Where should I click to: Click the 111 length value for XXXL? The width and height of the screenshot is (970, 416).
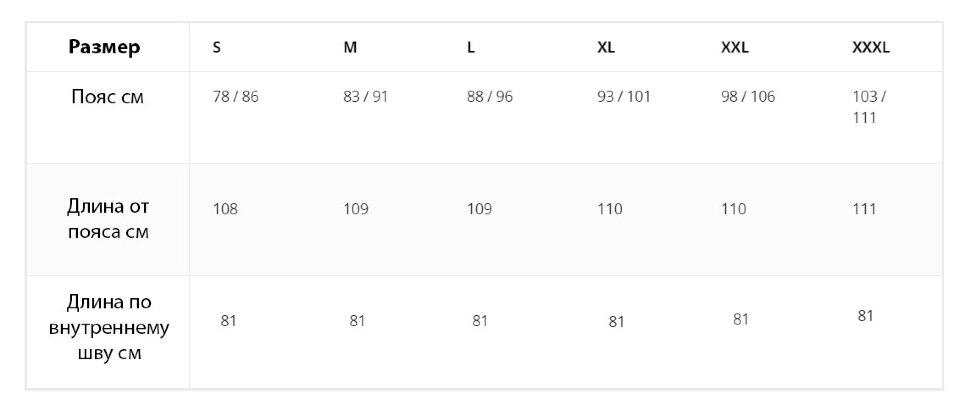click(864, 209)
